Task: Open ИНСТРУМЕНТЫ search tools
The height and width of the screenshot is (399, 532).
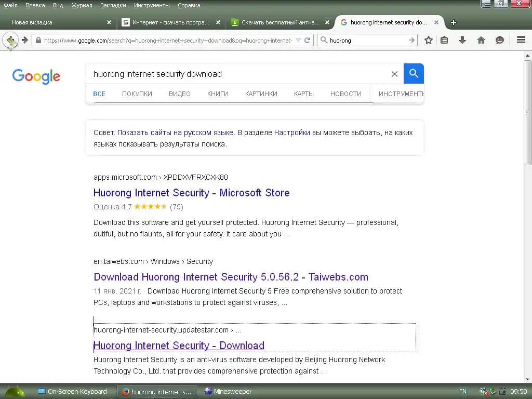Action: click(401, 94)
